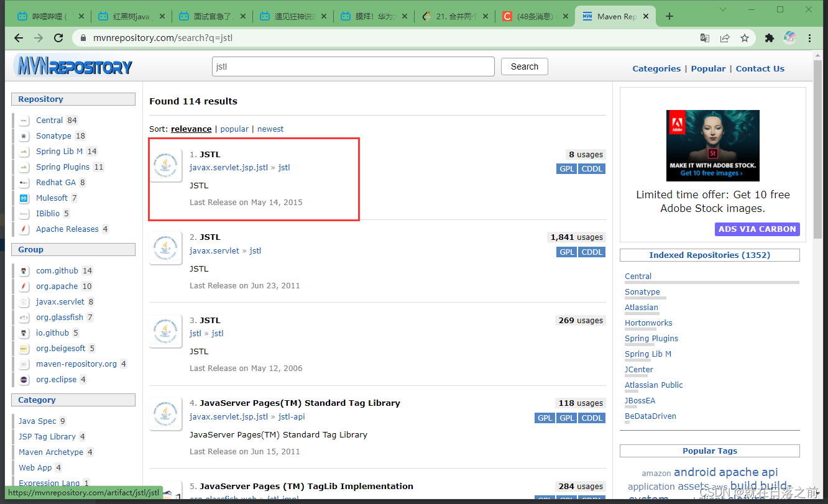This screenshot has width=828, height=504.
Task: Filter by Redhat GA repository
Action: click(56, 183)
